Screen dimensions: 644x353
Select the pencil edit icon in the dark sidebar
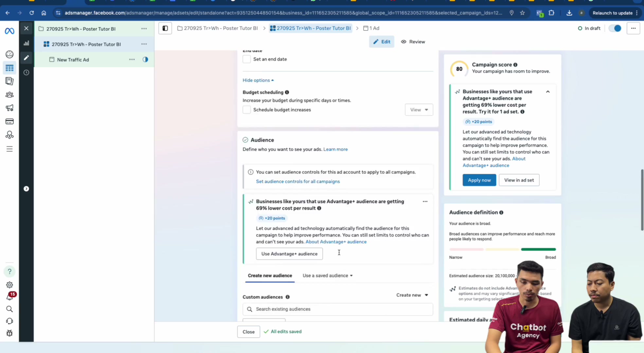(27, 58)
